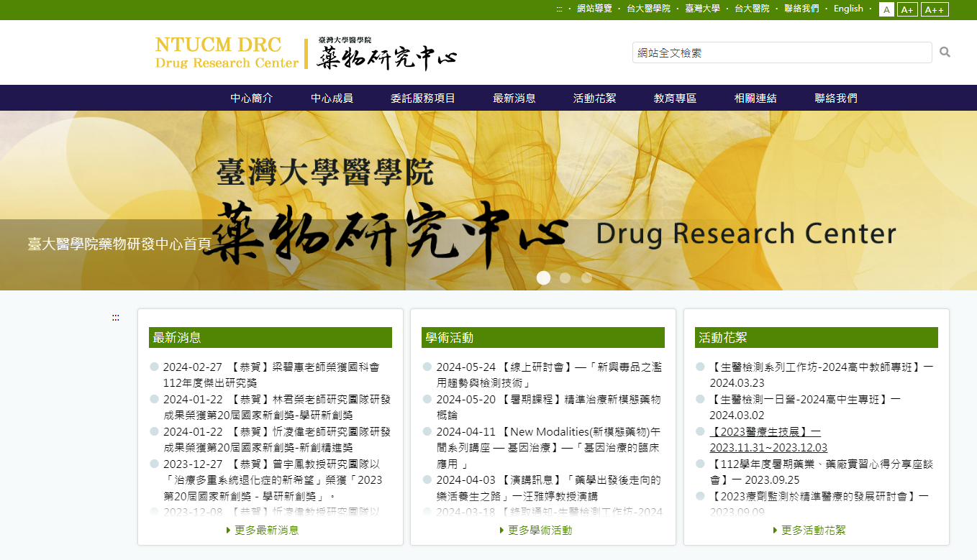Go to 台大醫院 link

[752, 9]
